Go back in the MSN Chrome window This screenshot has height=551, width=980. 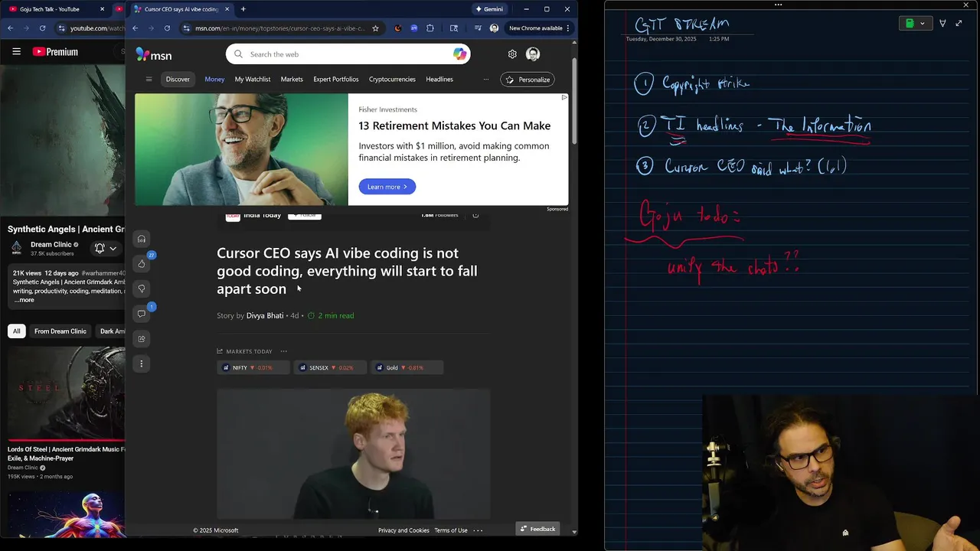(135, 28)
